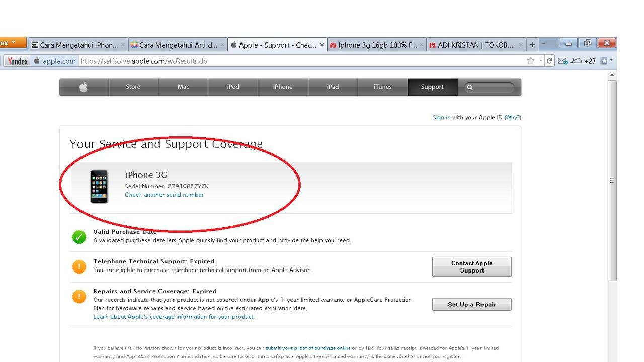
Task: Open submit your proof of purchase online link
Action: pyautogui.click(x=308, y=348)
